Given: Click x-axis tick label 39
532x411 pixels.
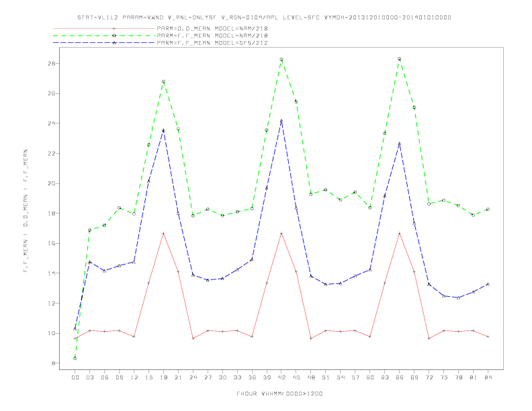Looking at the screenshot, I should click(267, 377).
